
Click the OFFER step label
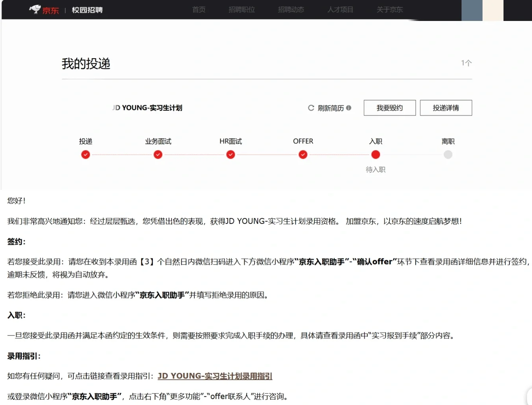click(303, 141)
